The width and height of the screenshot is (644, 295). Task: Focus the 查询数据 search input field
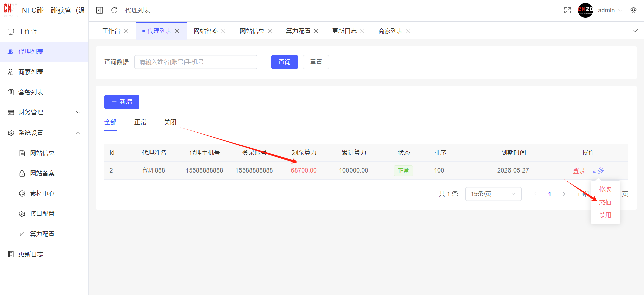coord(196,62)
